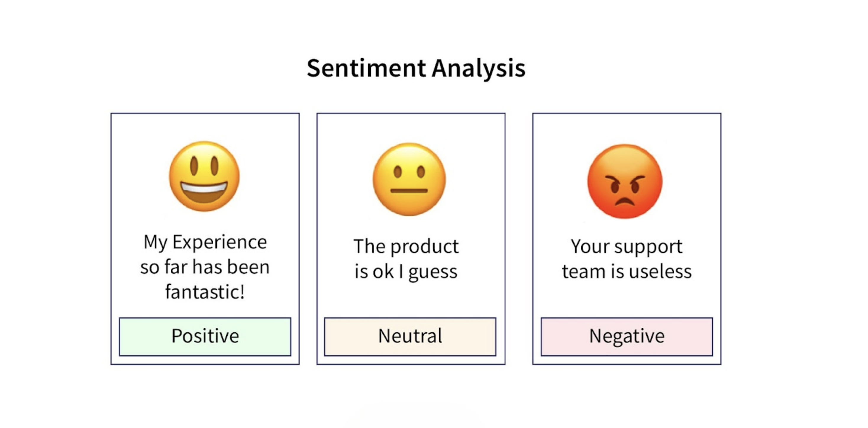Click "Your support" text line
Image resolution: width=868 pixels, height=428 pixels.
coord(626,246)
